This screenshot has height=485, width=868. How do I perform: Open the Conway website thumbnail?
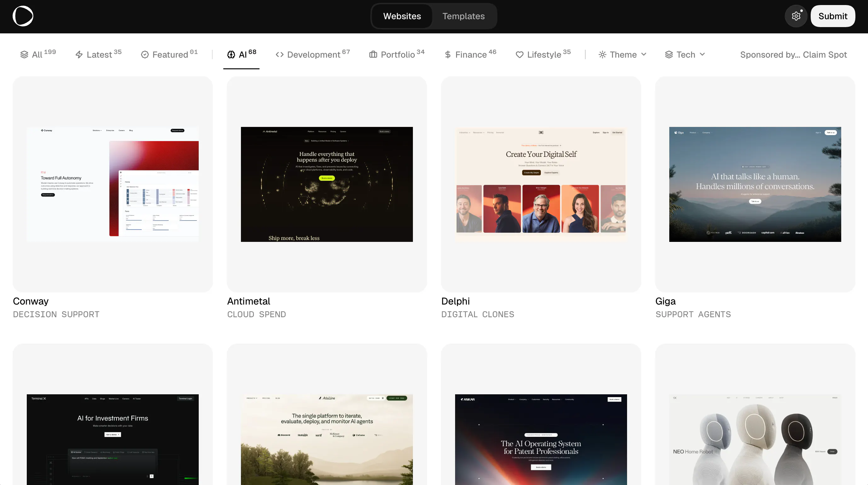112,184
